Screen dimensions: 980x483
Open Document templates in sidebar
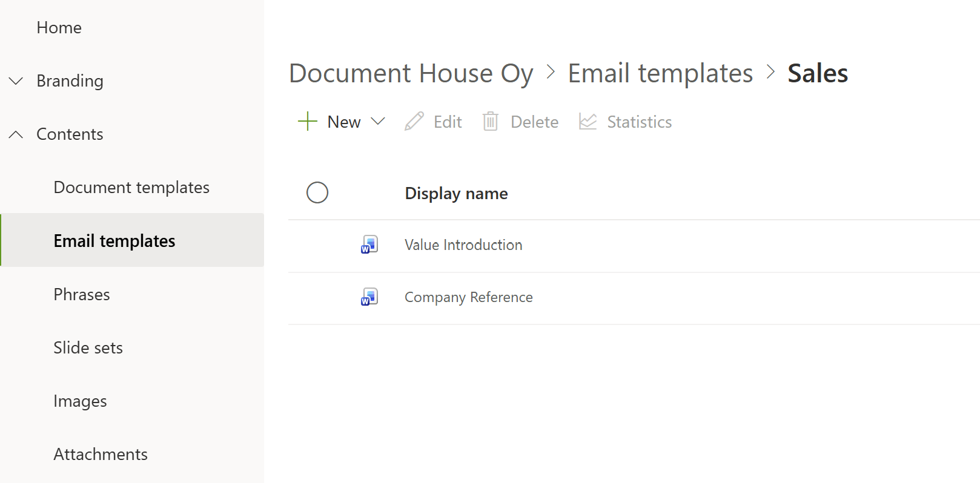point(131,188)
